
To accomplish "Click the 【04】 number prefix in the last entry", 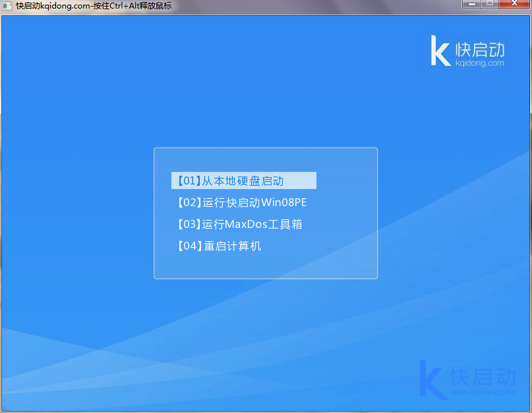I will click(x=188, y=246).
